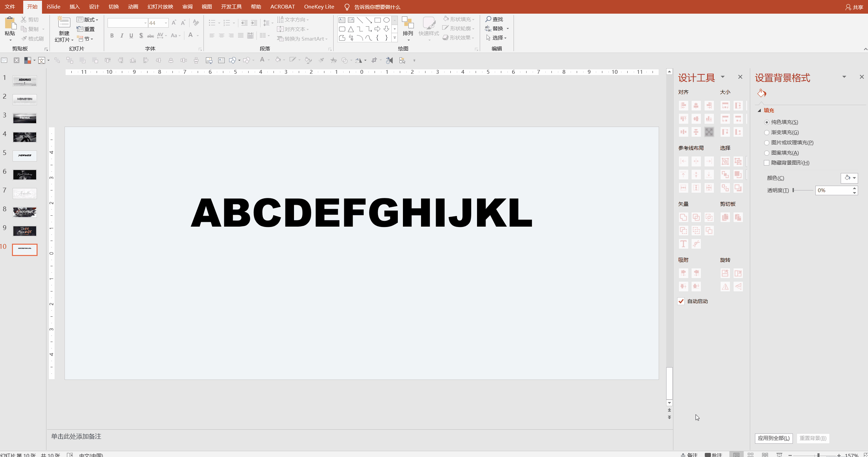868x457 pixels.
Task: Click the text-to-vector T icon
Action: 683,244
